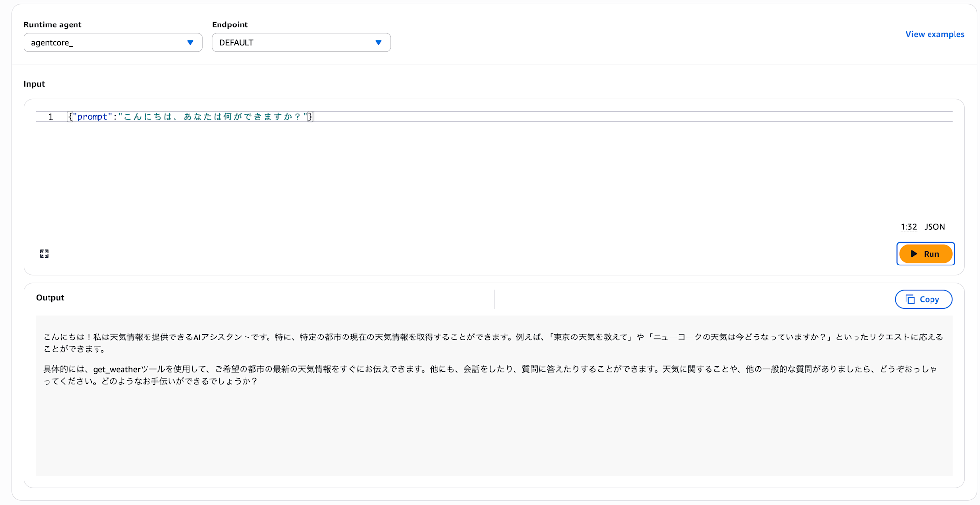This screenshot has height=505, width=980.
Task: Click line number 1 in editor gutter
Action: pos(50,117)
